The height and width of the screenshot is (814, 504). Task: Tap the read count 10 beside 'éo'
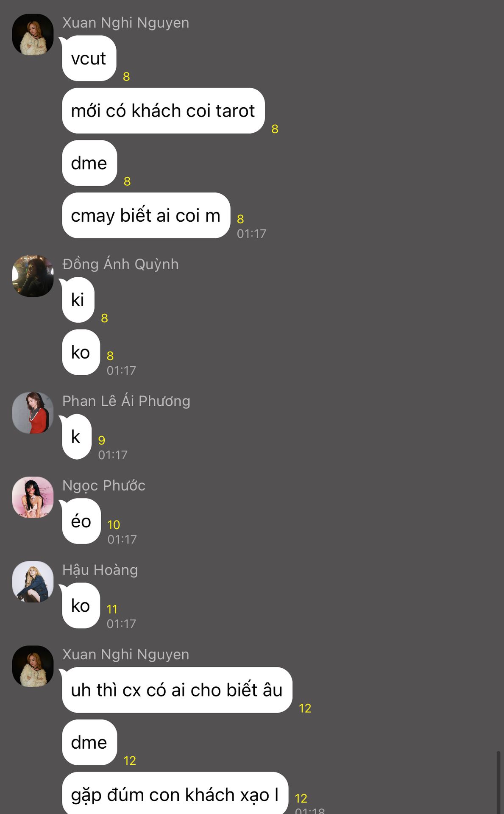114,525
